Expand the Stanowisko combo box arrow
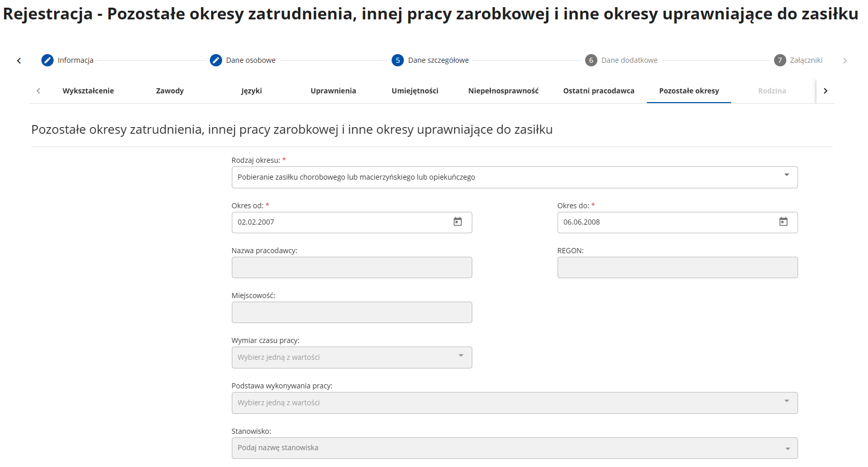Screen dimensions: 868x467 (x=788, y=449)
